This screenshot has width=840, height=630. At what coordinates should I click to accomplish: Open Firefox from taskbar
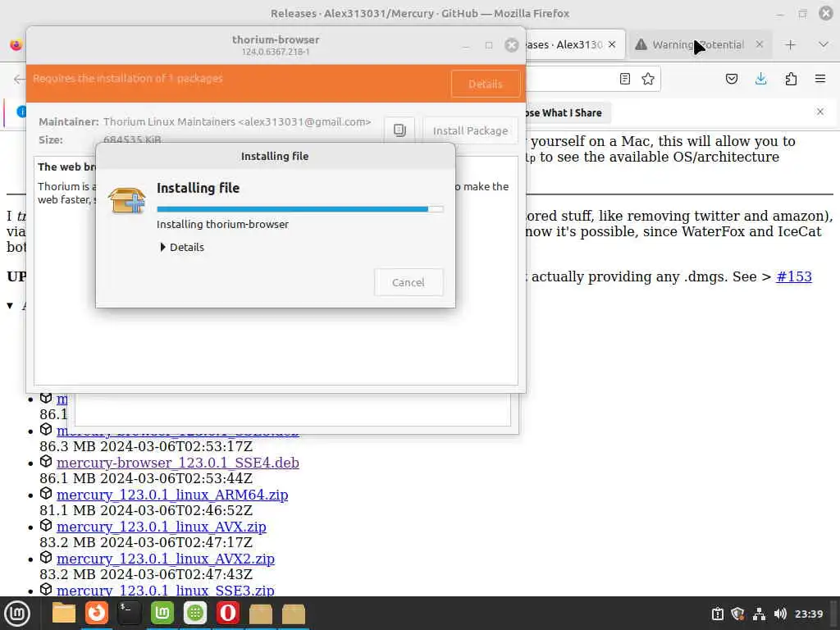[x=97, y=614]
